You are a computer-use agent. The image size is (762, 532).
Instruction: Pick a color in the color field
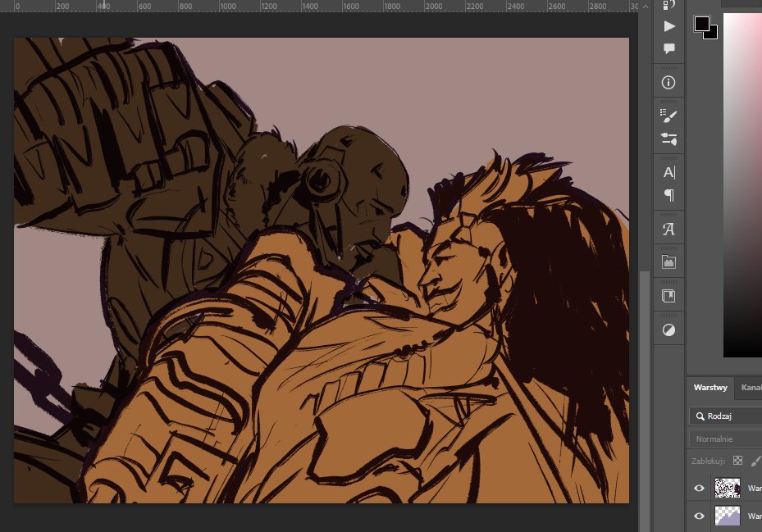pos(742,184)
